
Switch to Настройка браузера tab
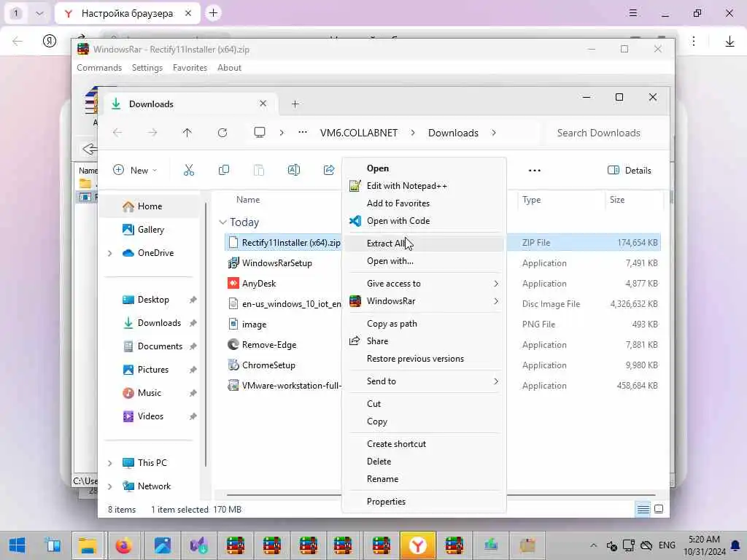tap(127, 13)
